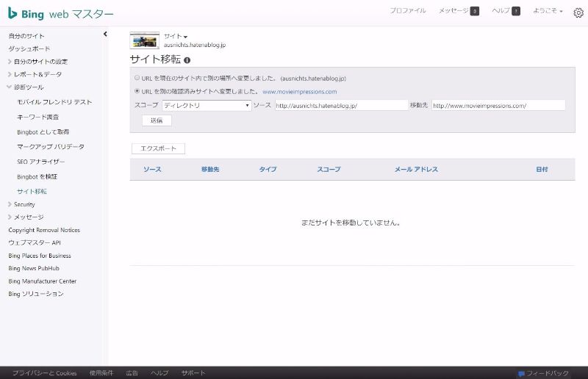This screenshot has height=379, width=588.
Task: Collapse sidebar with arrow icon
Action: click(105, 34)
